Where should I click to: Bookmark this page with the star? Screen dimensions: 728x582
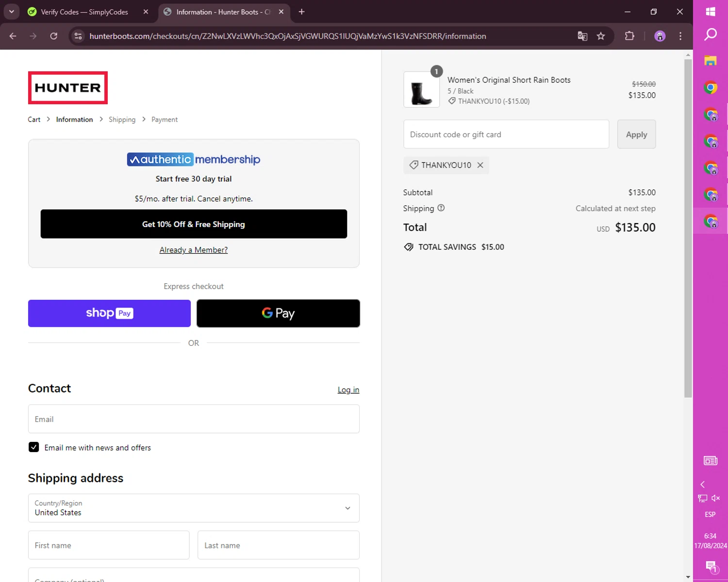[601, 36]
